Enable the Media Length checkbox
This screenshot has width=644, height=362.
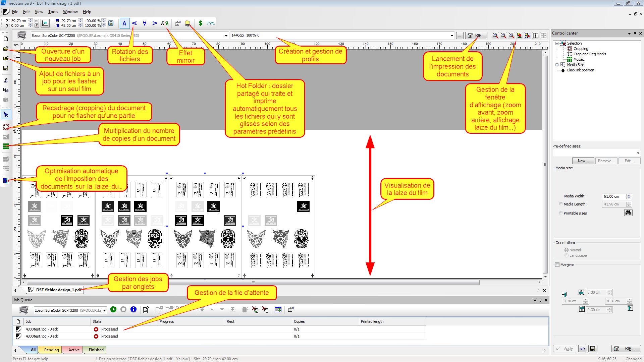(x=561, y=204)
